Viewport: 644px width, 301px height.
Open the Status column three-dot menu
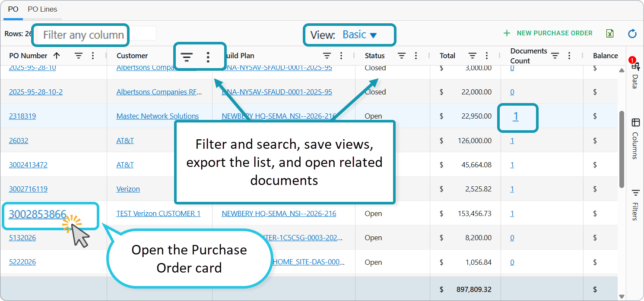click(x=416, y=56)
